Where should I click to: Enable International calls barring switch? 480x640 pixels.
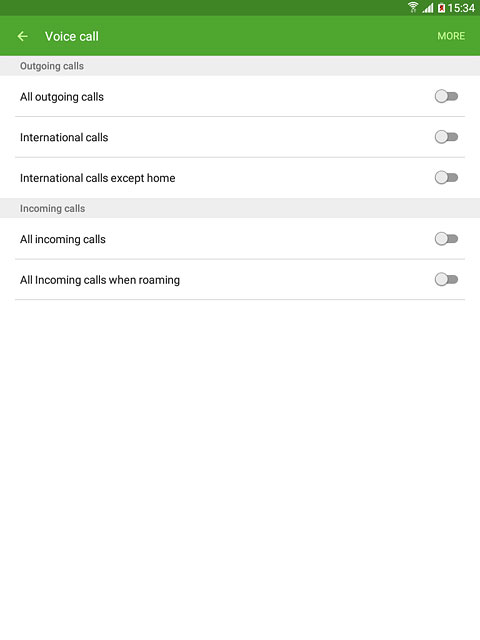(446, 137)
